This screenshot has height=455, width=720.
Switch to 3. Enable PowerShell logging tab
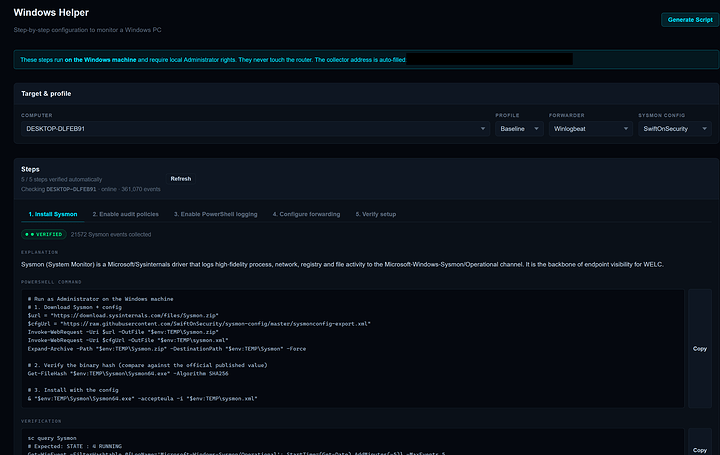pos(215,214)
